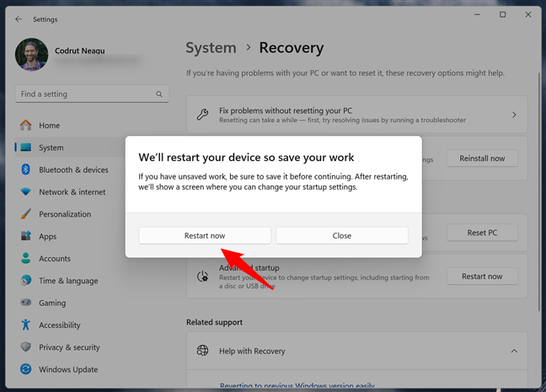Select Bluetooth & devices menu label
Image resolution: width=546 pixels, height=392 pixels.
pyautogui.click(x=73, y=169)
